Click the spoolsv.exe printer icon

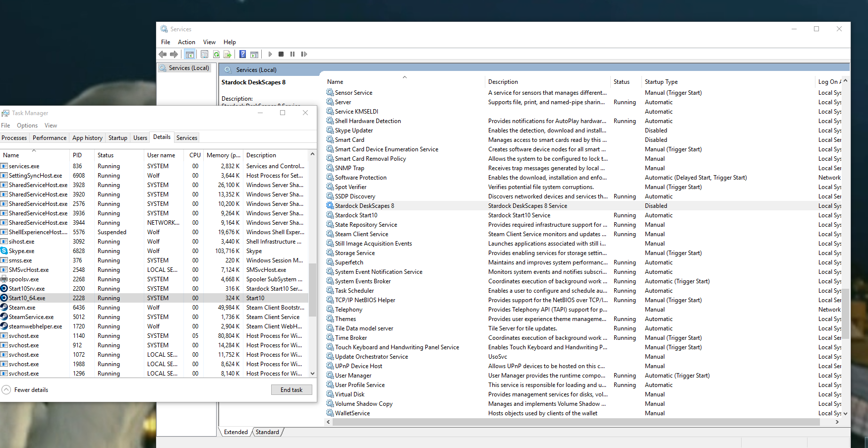click(4, 279)
